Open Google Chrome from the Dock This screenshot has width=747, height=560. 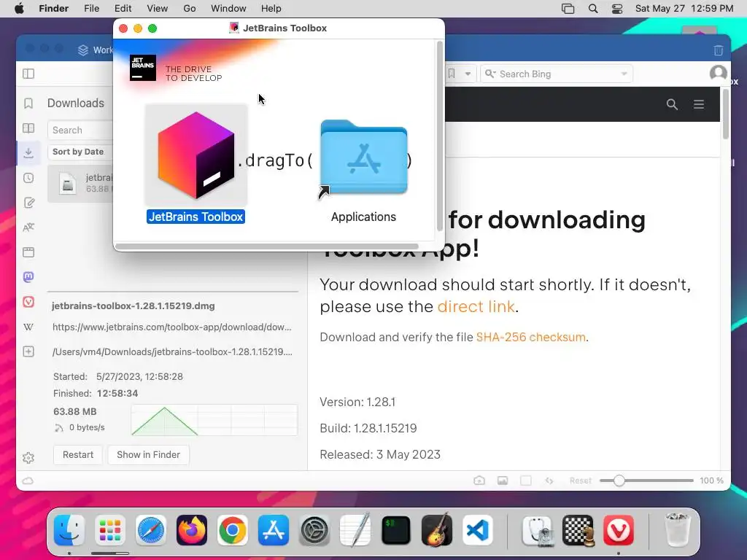click(233, 530)
